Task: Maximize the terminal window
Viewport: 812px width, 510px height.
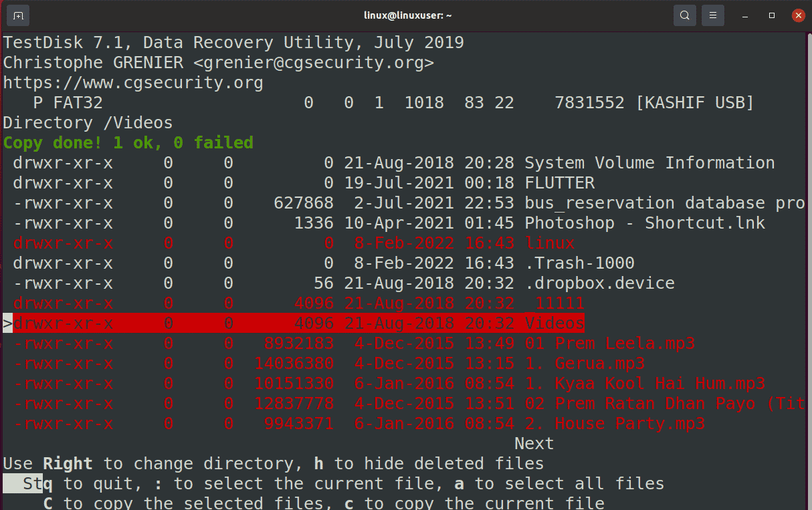Action: 771,15
